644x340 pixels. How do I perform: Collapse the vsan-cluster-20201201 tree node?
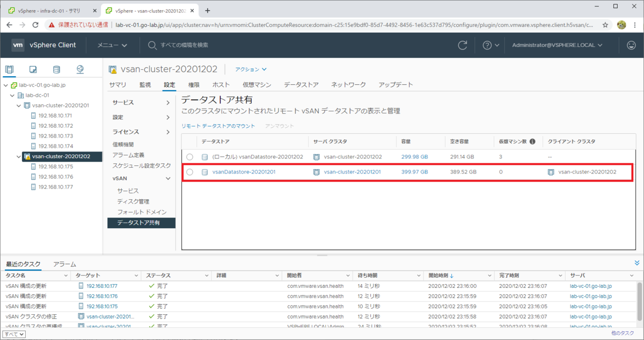[x=18, y=105]
